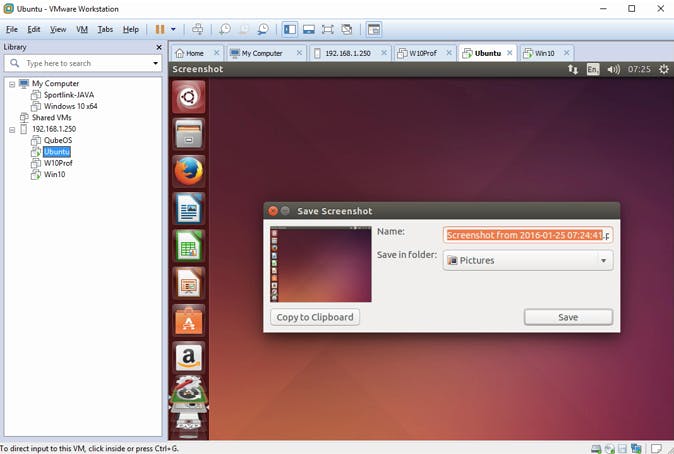Open the Files manager launcher icon
The image size is (674, 454).
tap(189, 134)
